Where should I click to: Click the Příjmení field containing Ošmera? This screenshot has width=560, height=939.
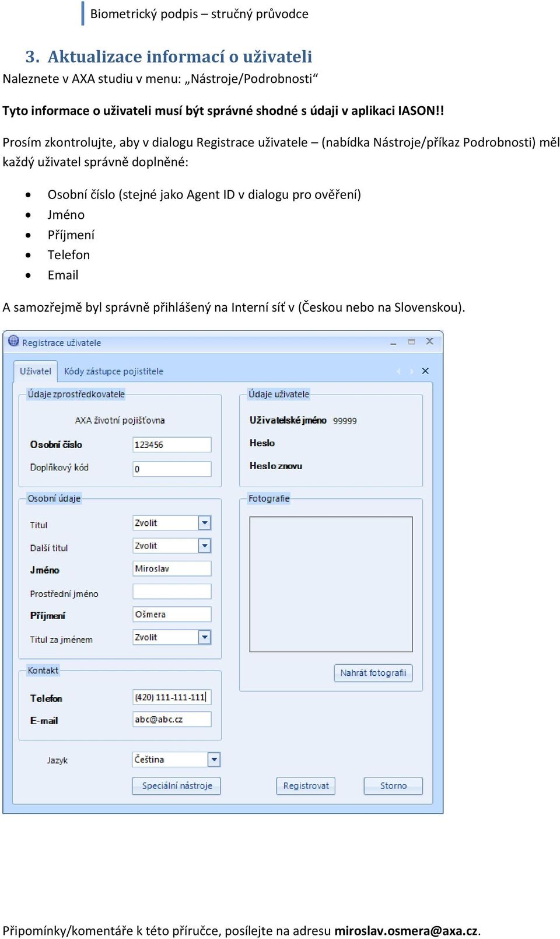pos(172,614)
